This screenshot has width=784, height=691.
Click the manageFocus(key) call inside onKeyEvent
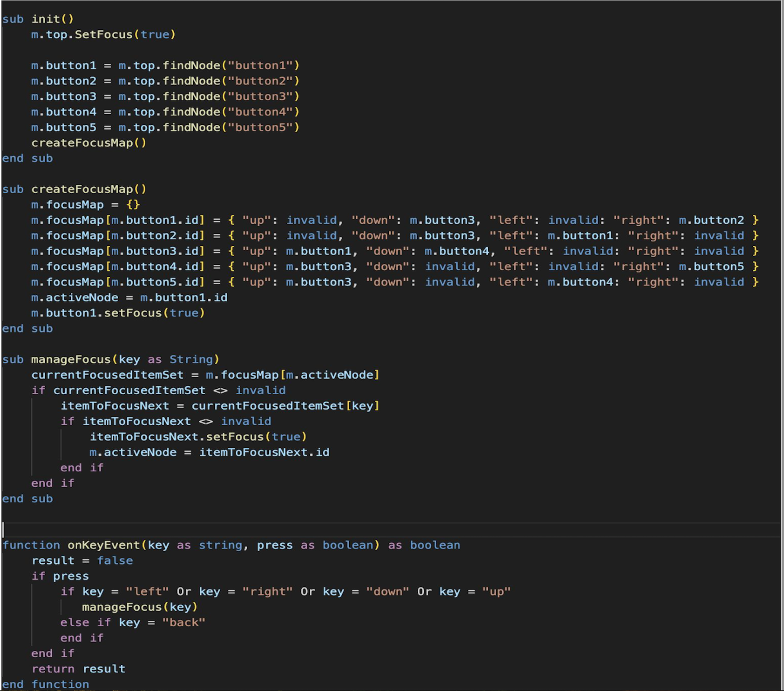pyautogui.click(x=140, y=607)
